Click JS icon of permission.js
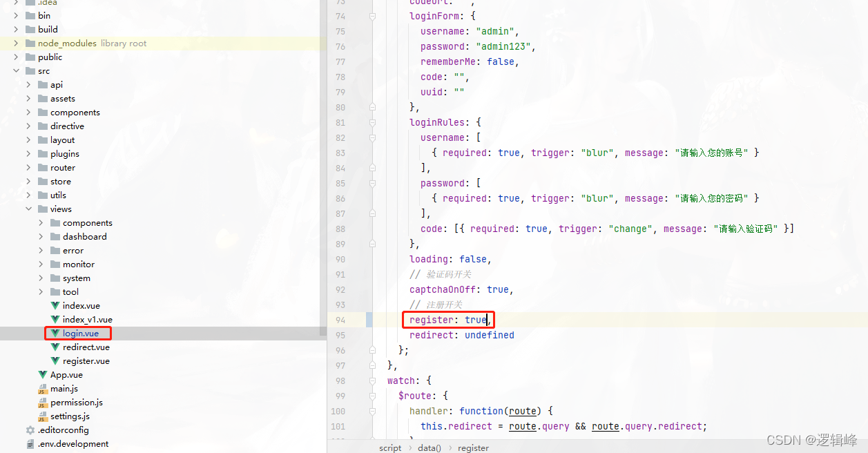The width and height of the screenshot is (868, 453). 43,402
